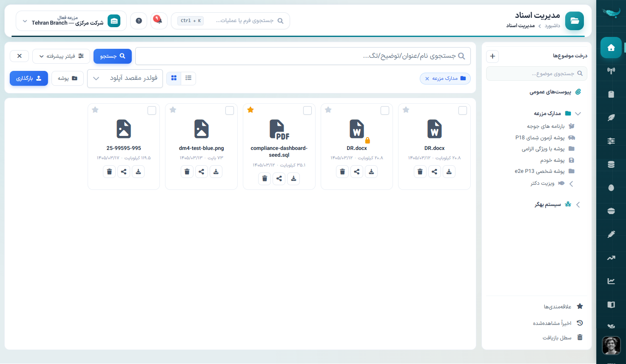Screen dimensions: 626x364
Task: Open پوشه با ویژگی الزامی folder
Action: (543, 149)
